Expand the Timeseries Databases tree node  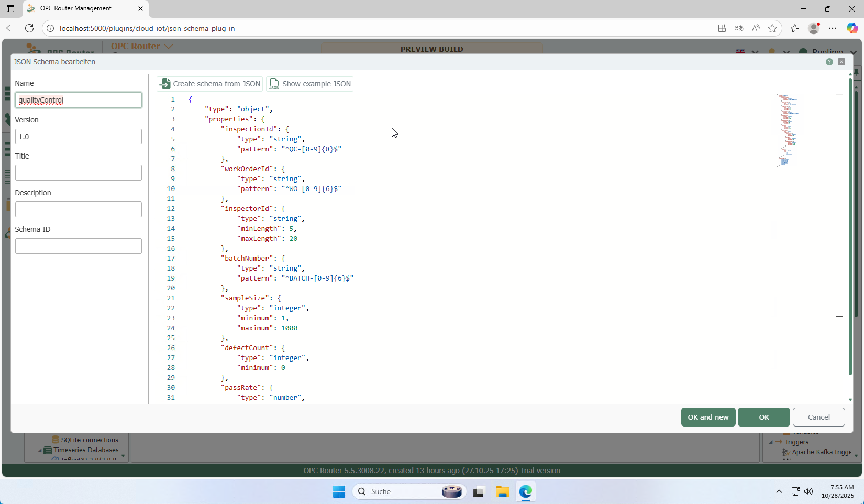coord(39,451)
